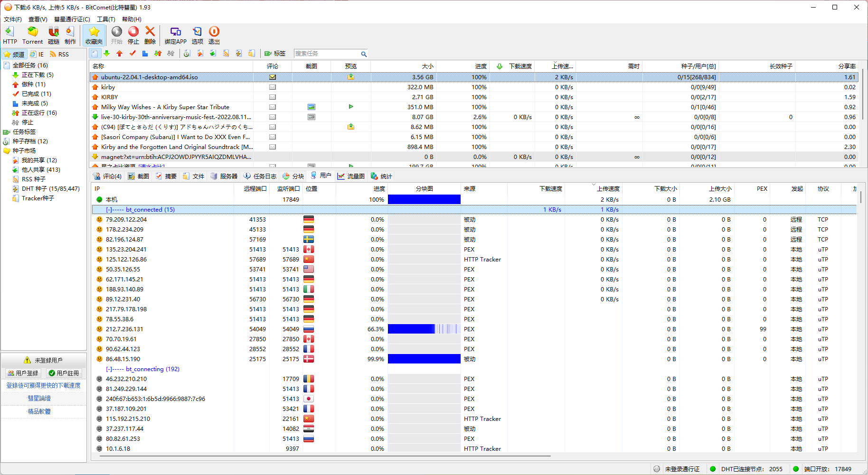Sort task list by 名称 column header
Screen dimensions: 868x475
pos(171,66)
